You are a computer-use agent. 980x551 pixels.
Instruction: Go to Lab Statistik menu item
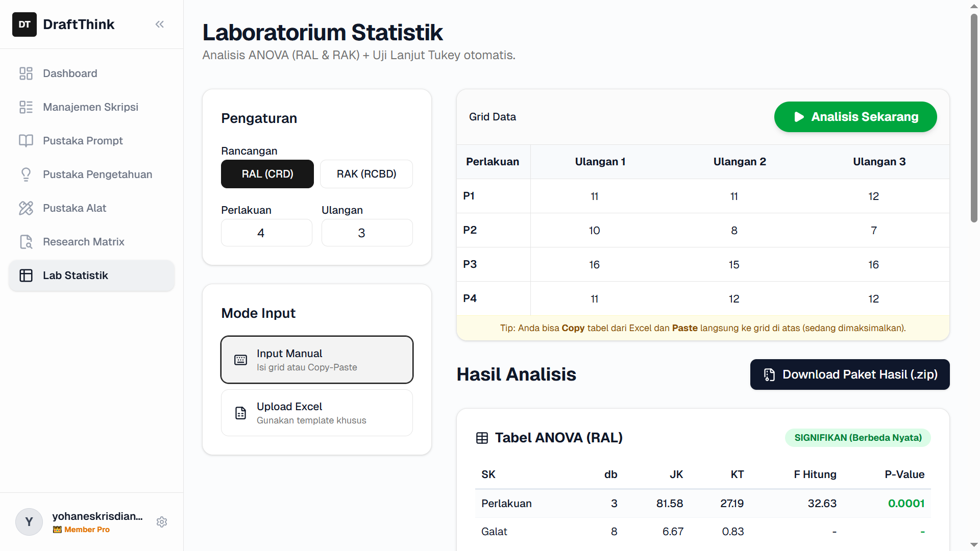pyautogui.click(x=92, y=275)
